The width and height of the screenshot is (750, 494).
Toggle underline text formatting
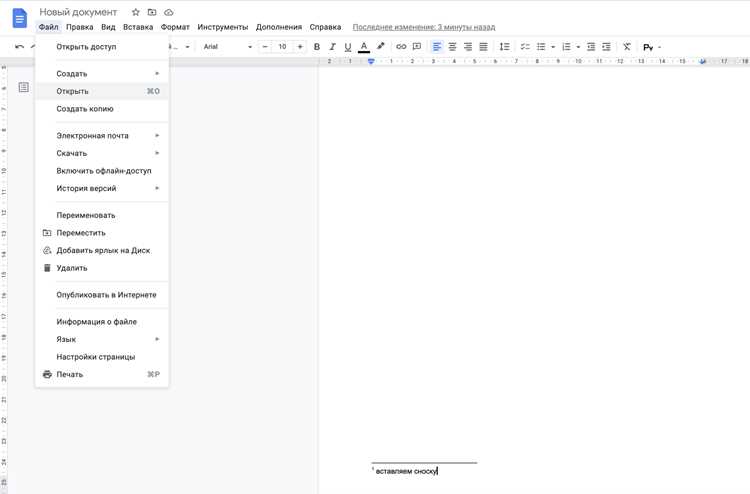[x=348, y=47]
